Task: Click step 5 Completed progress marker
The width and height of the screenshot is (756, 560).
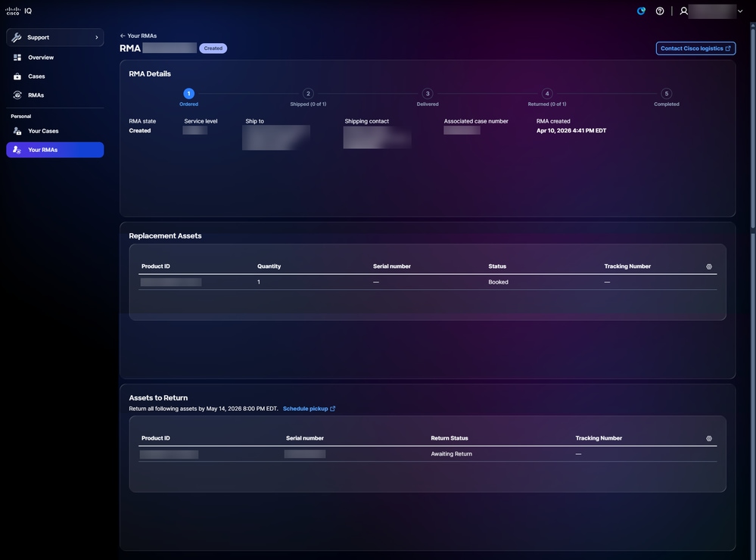Action: pyautogui.click(x=666, y=94)
